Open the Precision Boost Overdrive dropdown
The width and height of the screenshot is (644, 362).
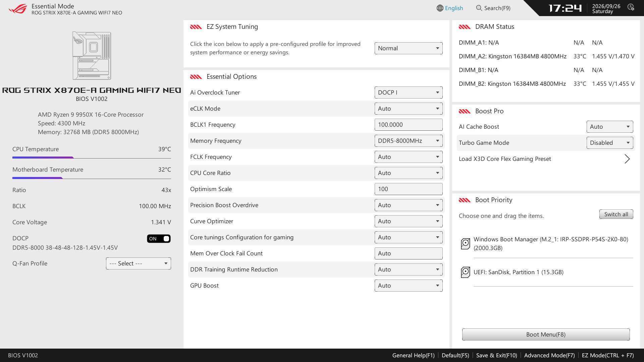(409, 205)
